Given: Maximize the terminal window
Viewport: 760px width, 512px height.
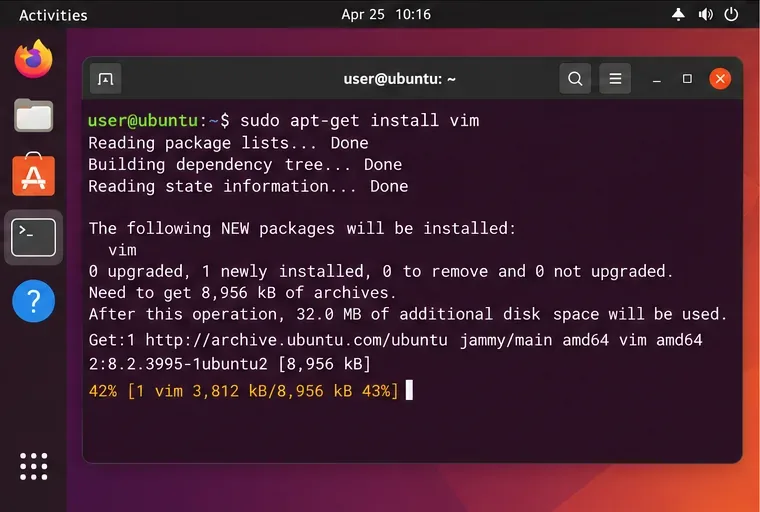Looking at the screenshot, I should [x=687, y=79].
